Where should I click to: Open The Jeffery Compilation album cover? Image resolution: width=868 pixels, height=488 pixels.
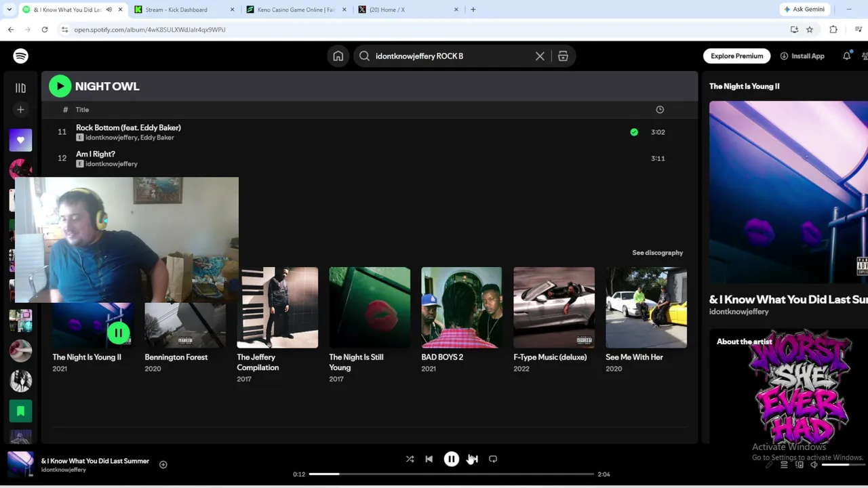click(x=277, y=308)
